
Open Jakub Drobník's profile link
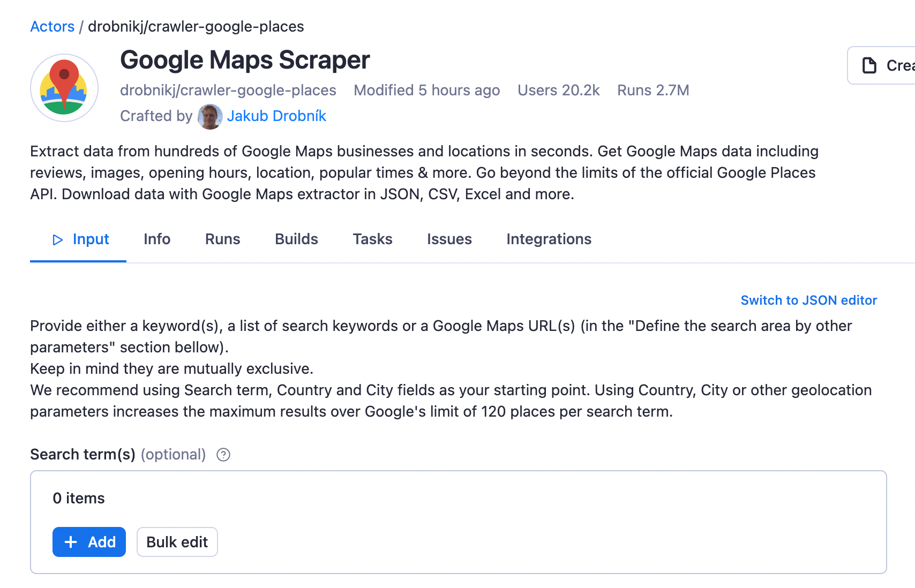(x=276, y=116)
